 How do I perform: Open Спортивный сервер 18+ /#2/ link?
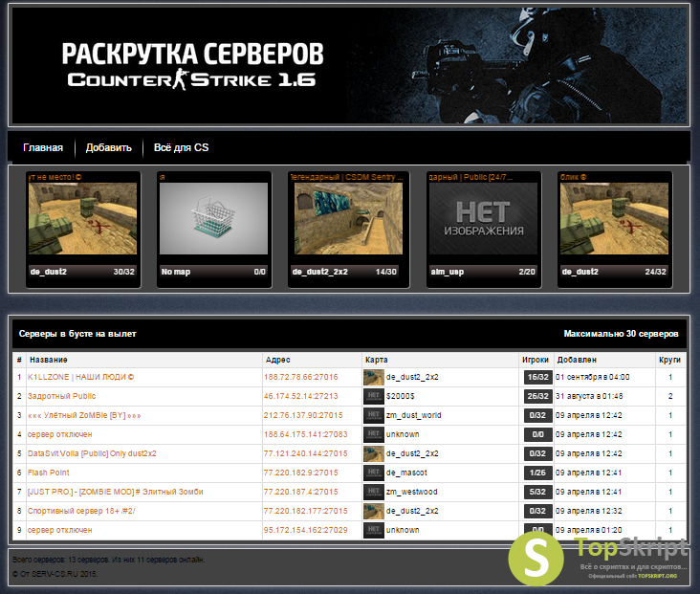(81, 511)
